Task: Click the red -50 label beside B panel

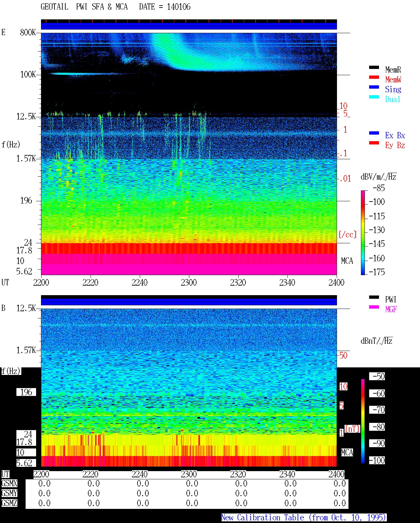Action: click(343, 355)
